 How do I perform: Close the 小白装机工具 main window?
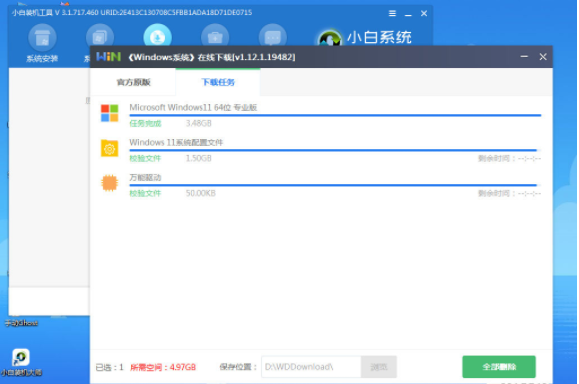point(424,14)
